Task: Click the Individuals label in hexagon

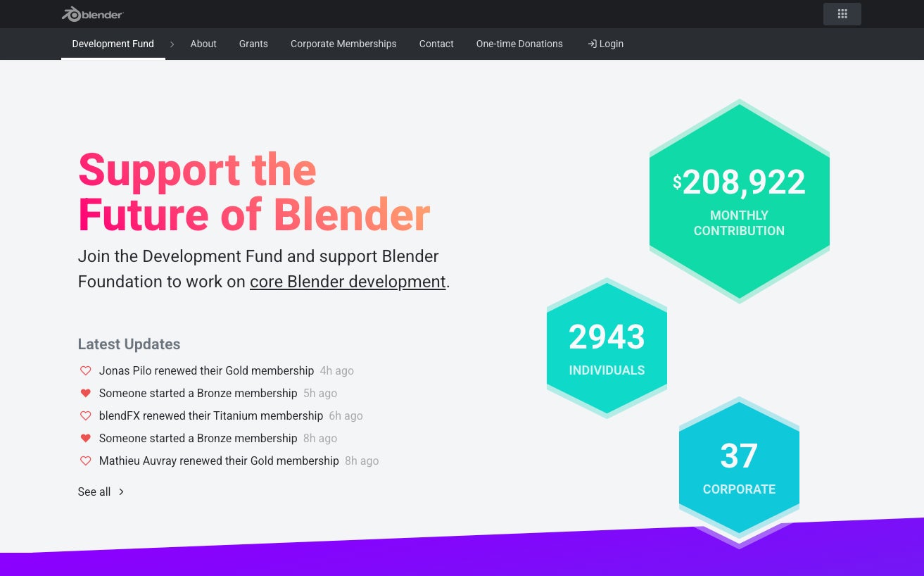Action: coord(607,370)
